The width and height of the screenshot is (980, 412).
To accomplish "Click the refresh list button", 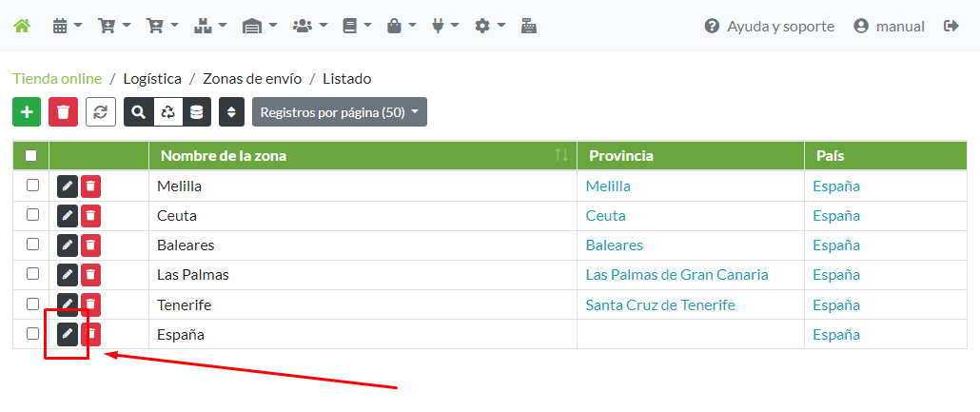I will (x=101, y=112).
